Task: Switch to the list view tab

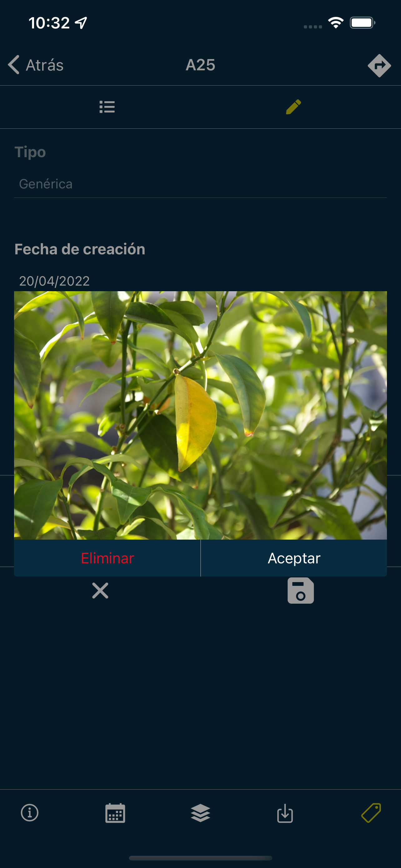Action: (107, 107)
